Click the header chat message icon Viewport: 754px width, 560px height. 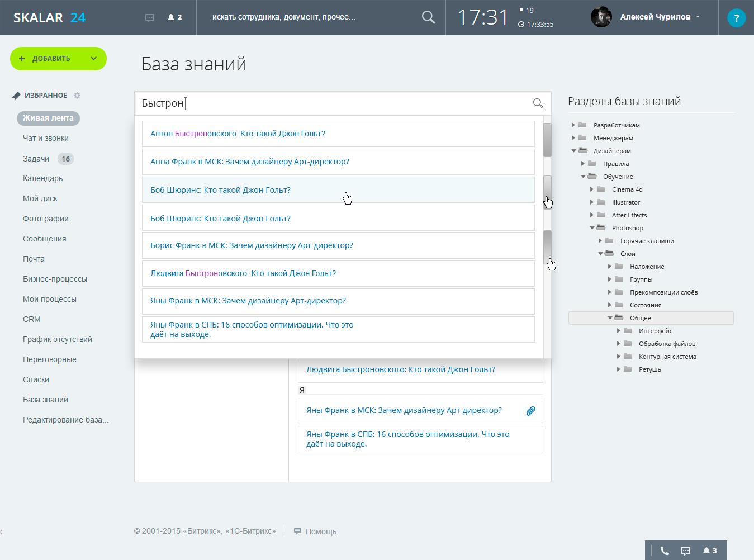150,18
